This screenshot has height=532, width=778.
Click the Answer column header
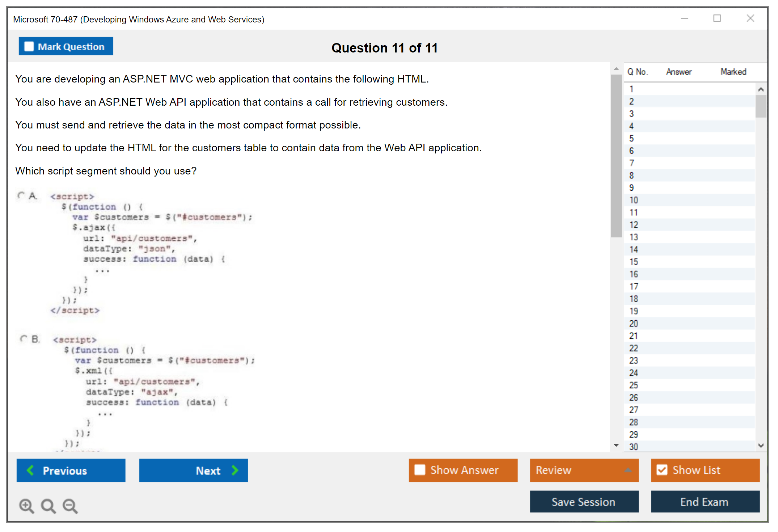[678, 72]
